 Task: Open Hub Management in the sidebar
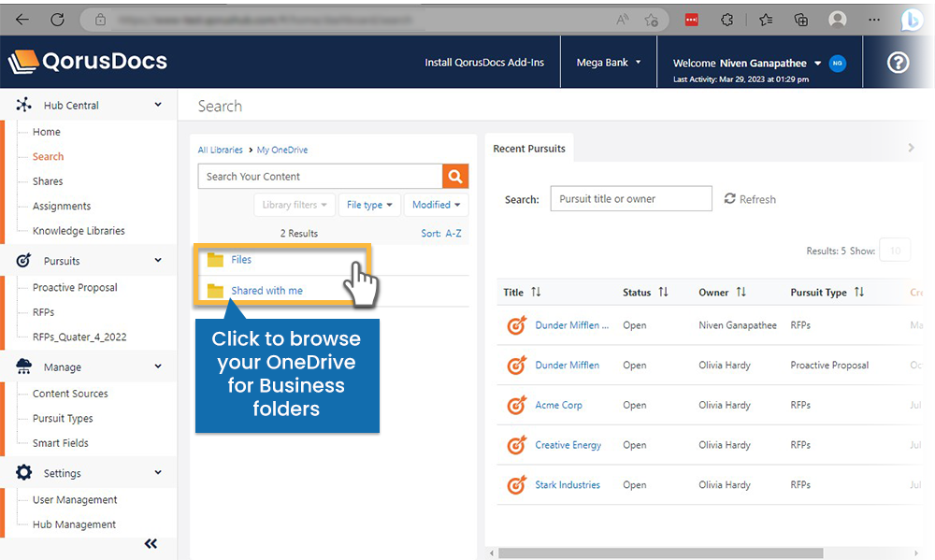pyautogui.click(x=74, y=524)
